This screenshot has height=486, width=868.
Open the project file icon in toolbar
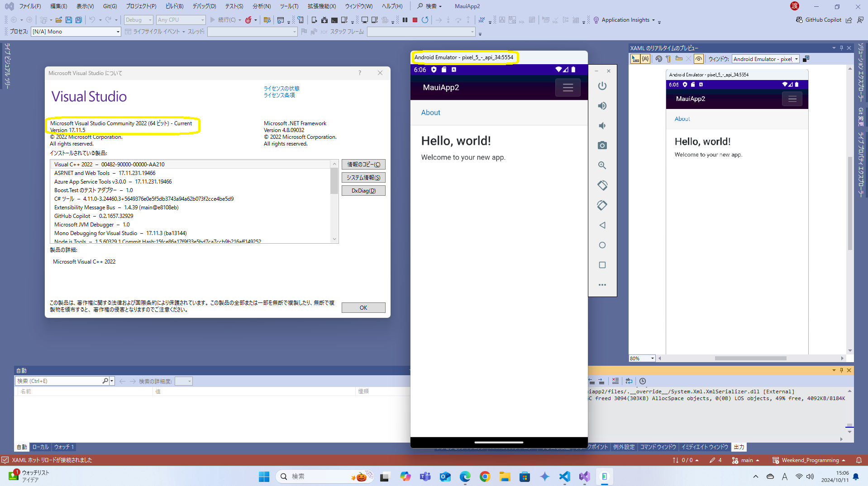pyautogui.click(x=59, y=20)
